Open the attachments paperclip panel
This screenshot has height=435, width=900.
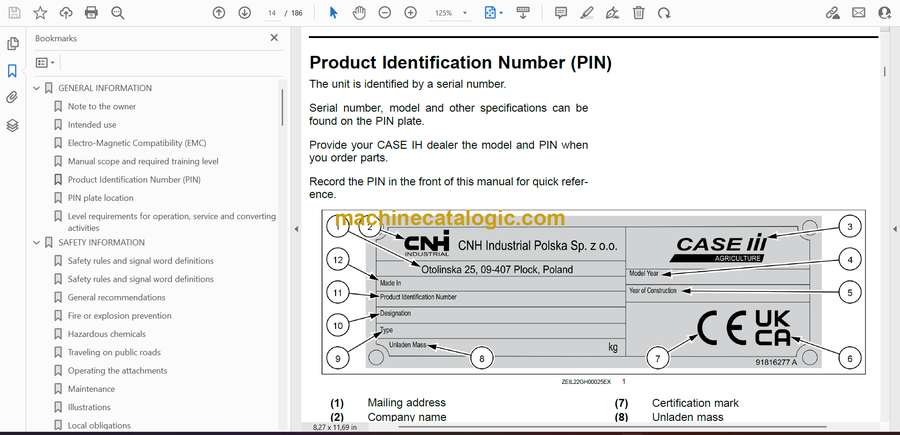[x=13, y=98]
